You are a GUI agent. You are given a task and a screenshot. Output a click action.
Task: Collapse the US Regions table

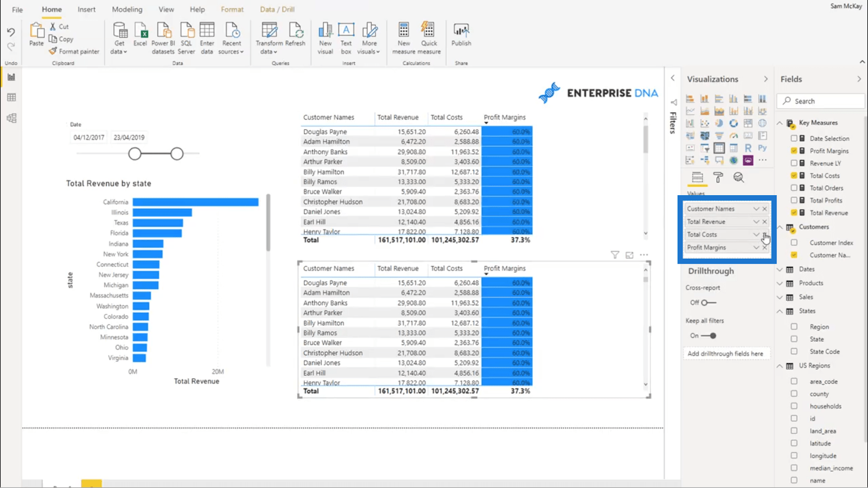click(x=780, y=366)
